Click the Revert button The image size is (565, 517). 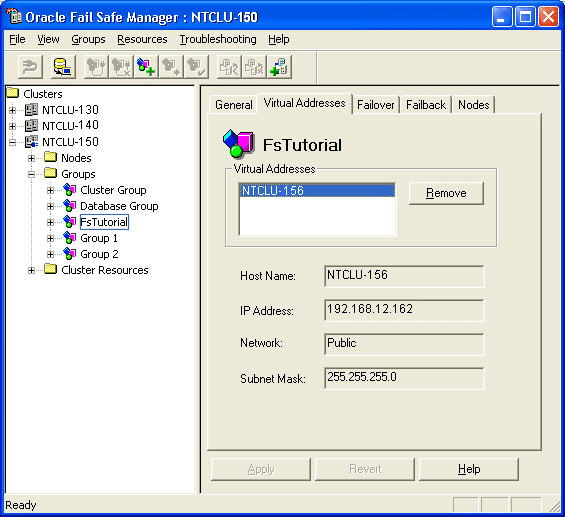pos(365,469)
